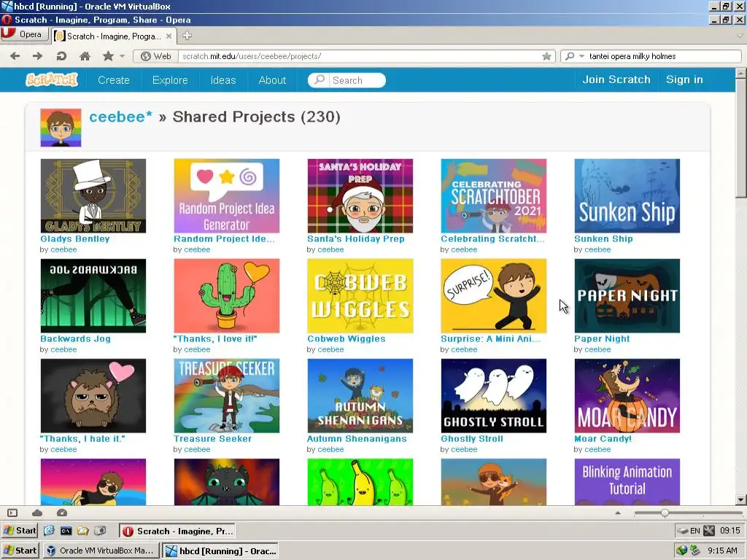Open the Random Project Idea Generator thumbnail
Image resolution: width=747 pixels, height=560 pixels.
tap(227, 195)
